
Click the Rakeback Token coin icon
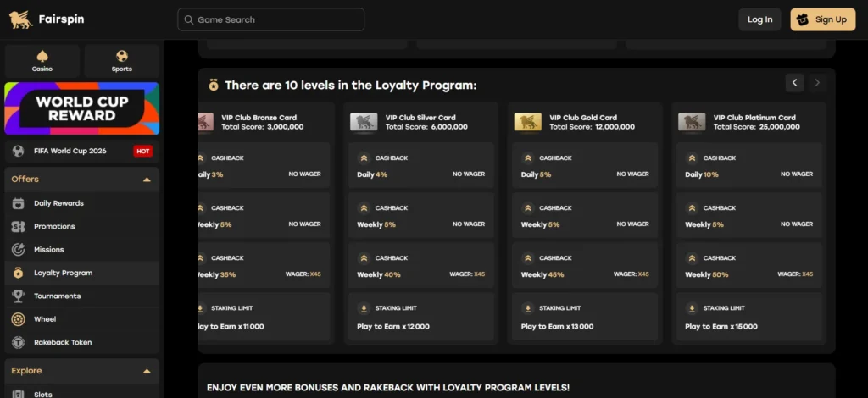tap(19, 343)
